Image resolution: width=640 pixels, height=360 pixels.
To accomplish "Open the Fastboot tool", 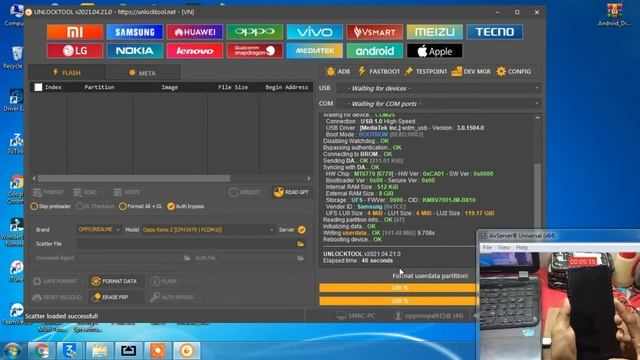I will pyautogui.click(x=379, y=71).
